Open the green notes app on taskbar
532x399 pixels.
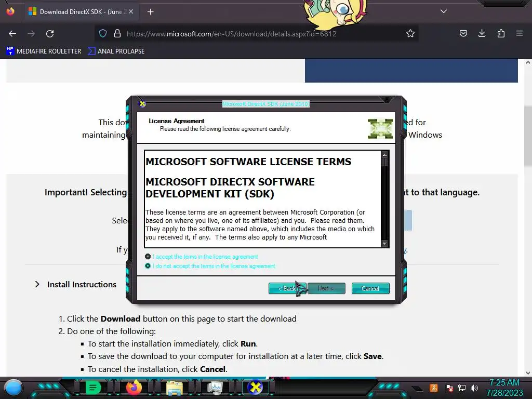click(x=92, y=388)
